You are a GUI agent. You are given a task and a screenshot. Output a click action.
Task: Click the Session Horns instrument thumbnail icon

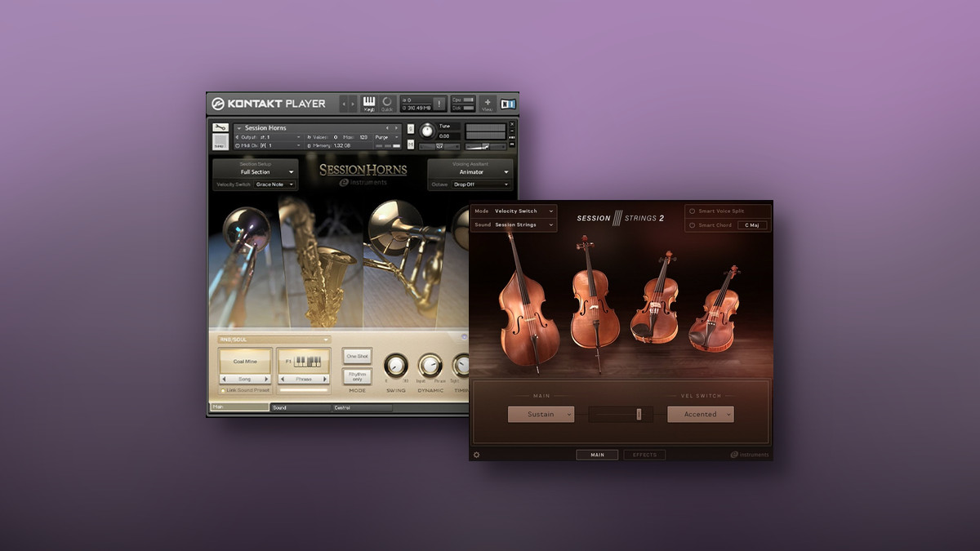pyautogui.click(x=220, y=142)
